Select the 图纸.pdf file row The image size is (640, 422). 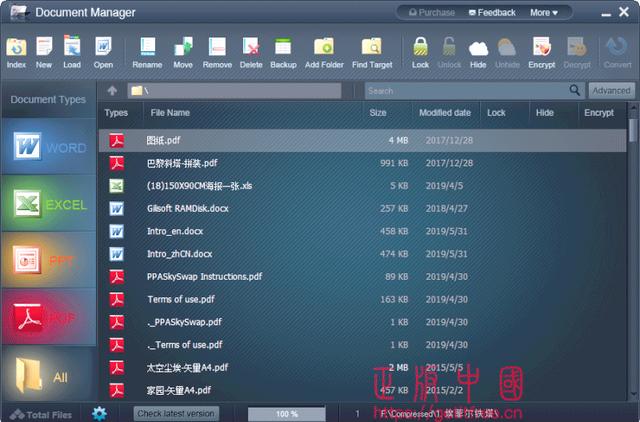362,140
